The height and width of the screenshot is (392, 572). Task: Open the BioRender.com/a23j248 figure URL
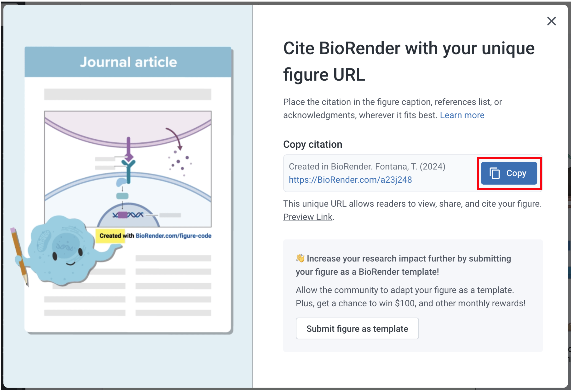coord(350,180)
